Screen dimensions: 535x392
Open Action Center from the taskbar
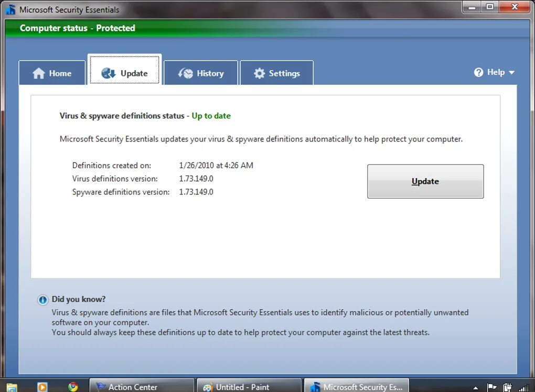coord(142,386)
